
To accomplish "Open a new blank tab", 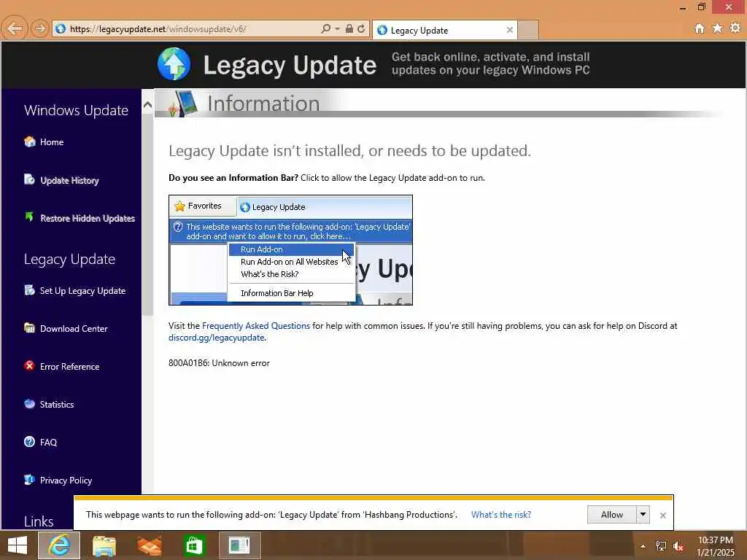I will point(528,30).
